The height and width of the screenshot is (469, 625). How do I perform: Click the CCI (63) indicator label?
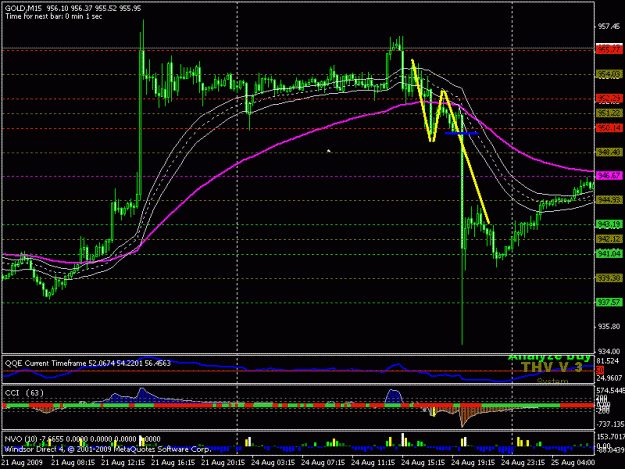click(x=24, y=393)
